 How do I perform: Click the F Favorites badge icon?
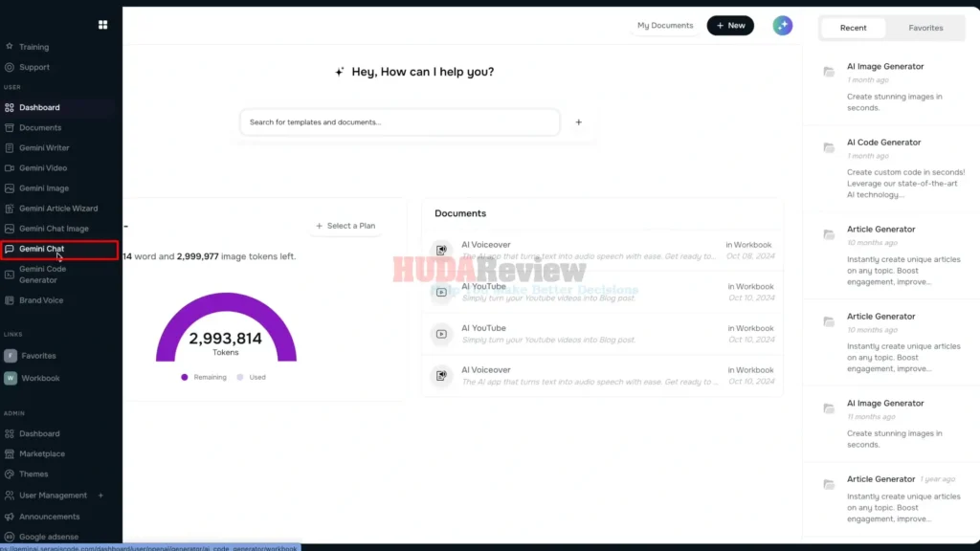(11, 356)
